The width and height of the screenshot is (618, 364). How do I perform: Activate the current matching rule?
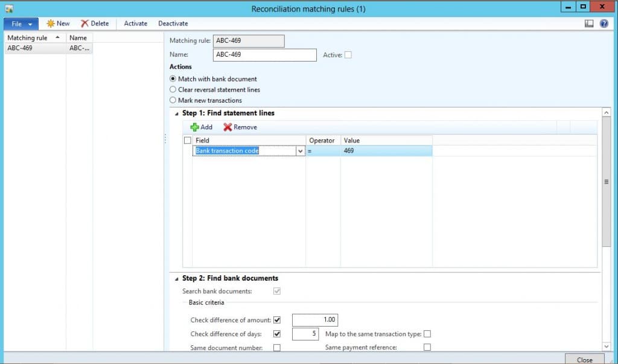pyautogui.click(x=135, y=24)
